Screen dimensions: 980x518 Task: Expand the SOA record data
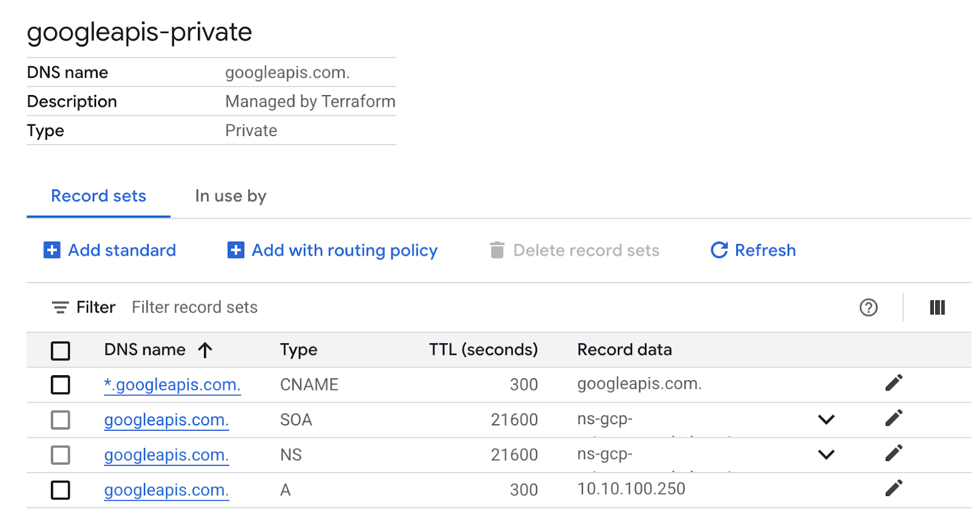pyautogui.click(x=826, y=420)
